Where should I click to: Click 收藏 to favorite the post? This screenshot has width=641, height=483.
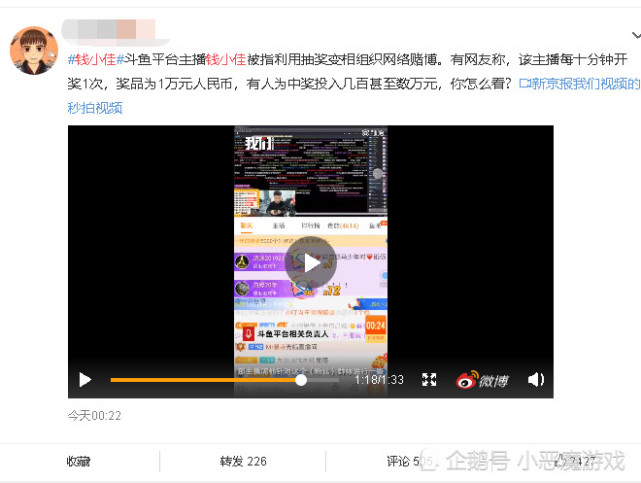tap(78, 462)
